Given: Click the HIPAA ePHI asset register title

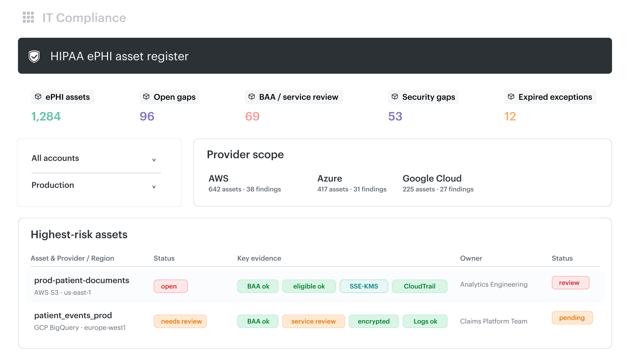Looking at the screenshot, I should [120, 56].
